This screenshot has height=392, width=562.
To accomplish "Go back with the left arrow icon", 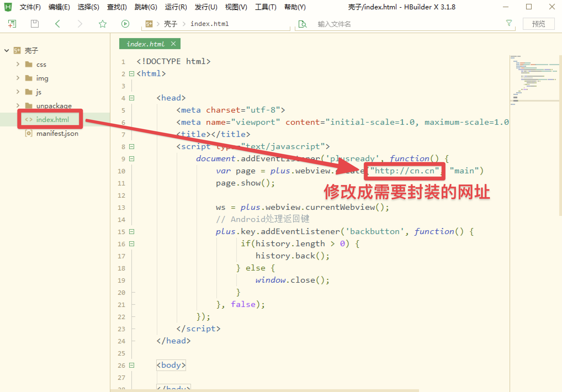I will 57,24.
